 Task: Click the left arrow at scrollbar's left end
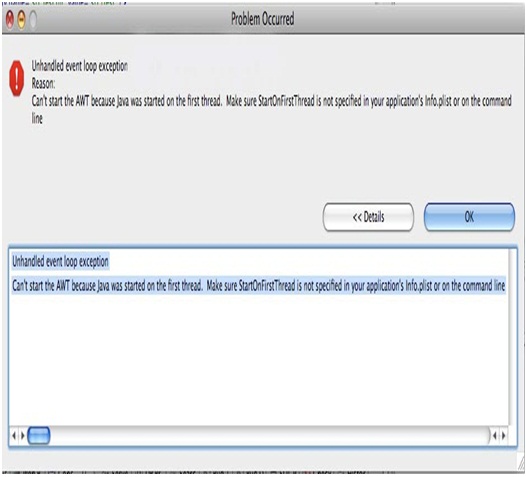point(14,435)
